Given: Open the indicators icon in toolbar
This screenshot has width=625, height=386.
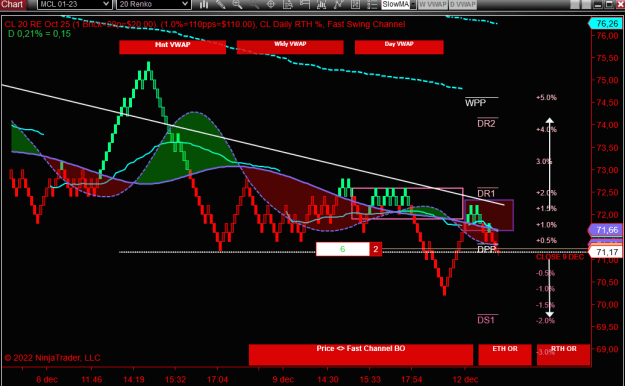Looking at the screenshot, I should click(x=321, y=4).
